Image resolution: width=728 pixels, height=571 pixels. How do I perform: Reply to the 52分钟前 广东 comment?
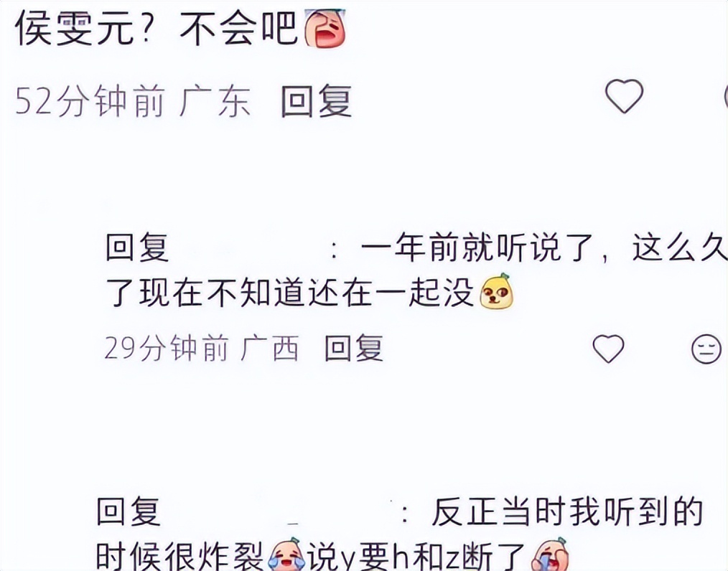[x=317, y=101]
